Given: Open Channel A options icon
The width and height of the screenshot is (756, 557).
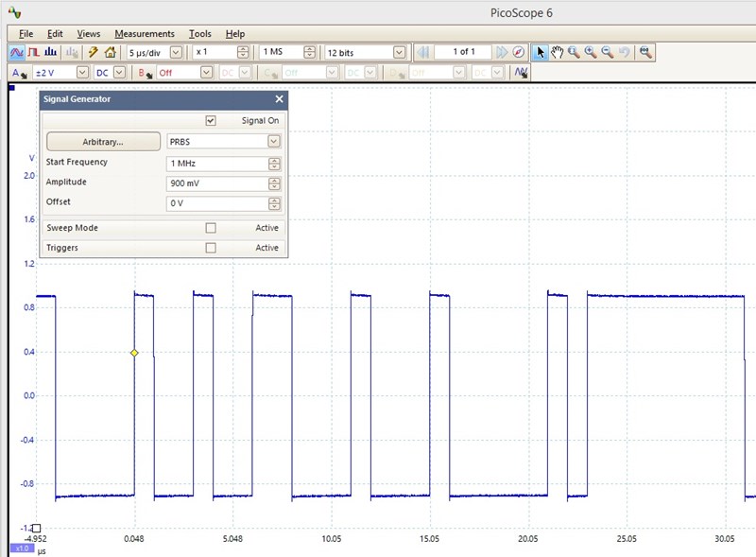Looking at the screenshot, I should [16, 72].
